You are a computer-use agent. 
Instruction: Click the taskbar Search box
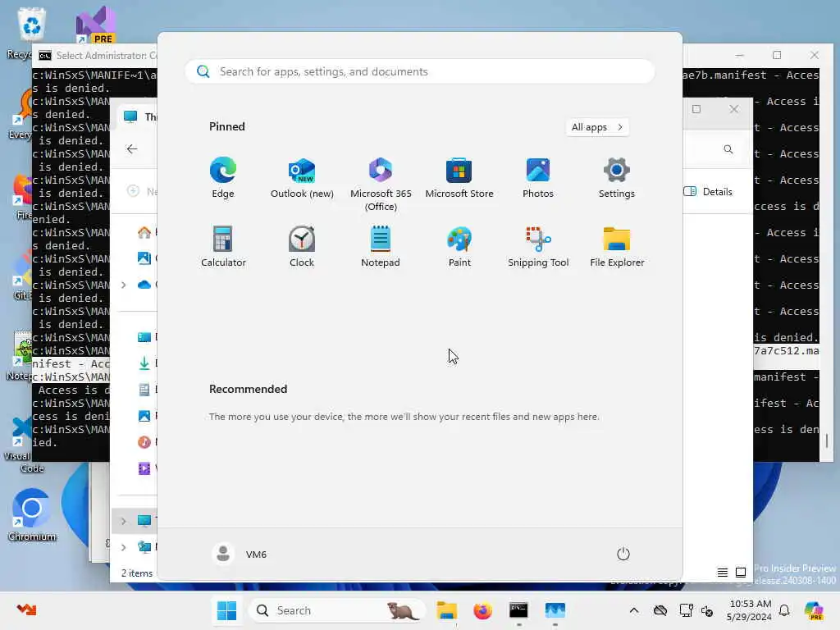point(336,610)
